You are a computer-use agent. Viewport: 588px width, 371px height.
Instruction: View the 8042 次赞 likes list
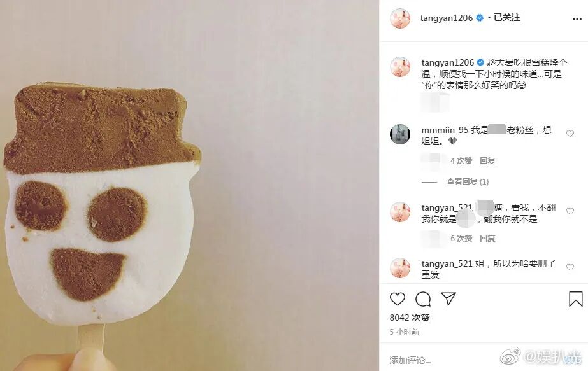click(410, 318)
